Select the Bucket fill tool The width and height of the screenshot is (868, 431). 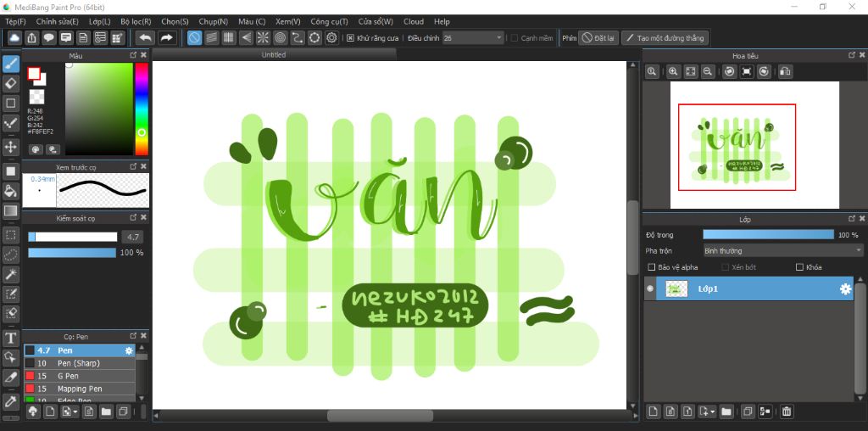pyautogui.click(x=10, y=191)
